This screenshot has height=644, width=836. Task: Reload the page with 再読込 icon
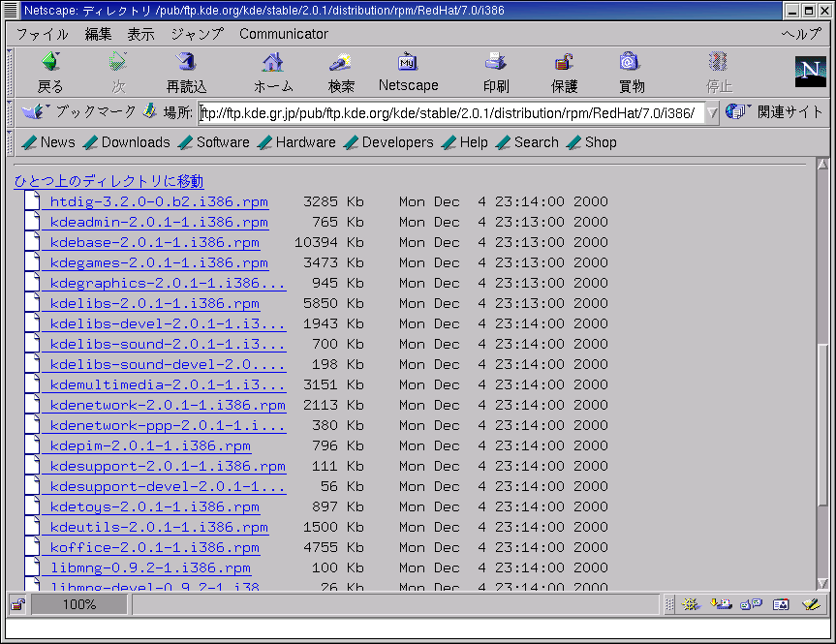coord(186,62)
